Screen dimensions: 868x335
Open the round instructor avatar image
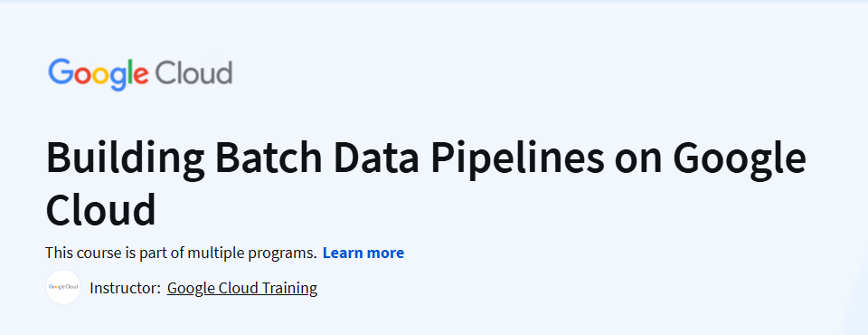click(63, 287)
